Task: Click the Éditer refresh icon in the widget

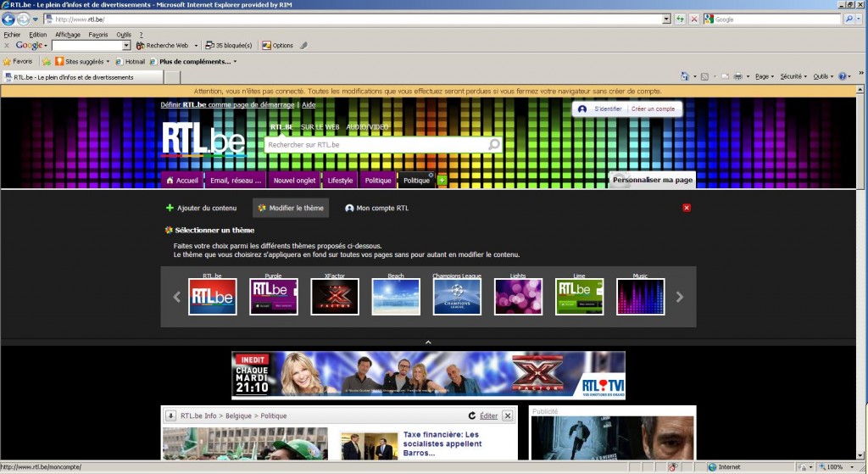Action: coord(472,415)
